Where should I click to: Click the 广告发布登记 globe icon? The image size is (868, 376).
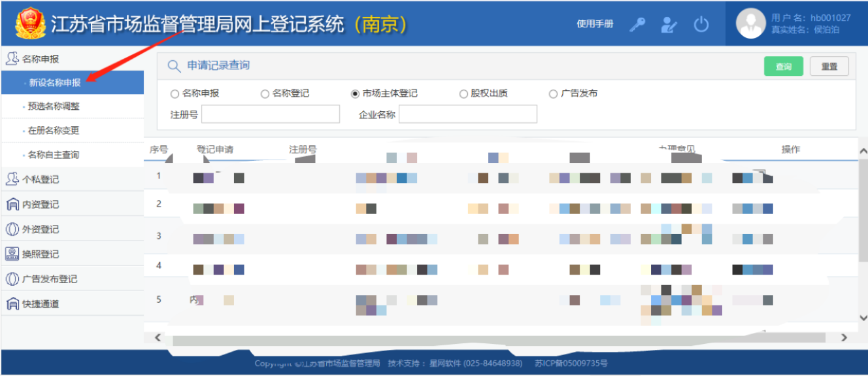pos(12,279)
